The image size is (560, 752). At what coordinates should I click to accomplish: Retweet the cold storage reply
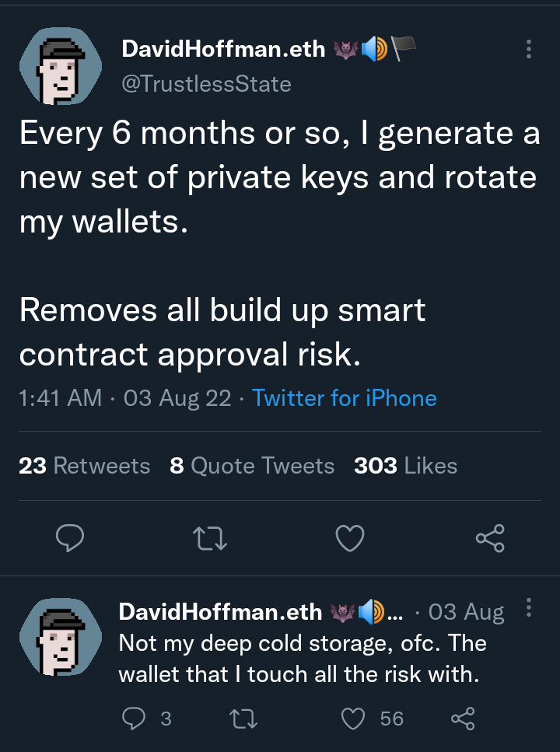point(247,719)
